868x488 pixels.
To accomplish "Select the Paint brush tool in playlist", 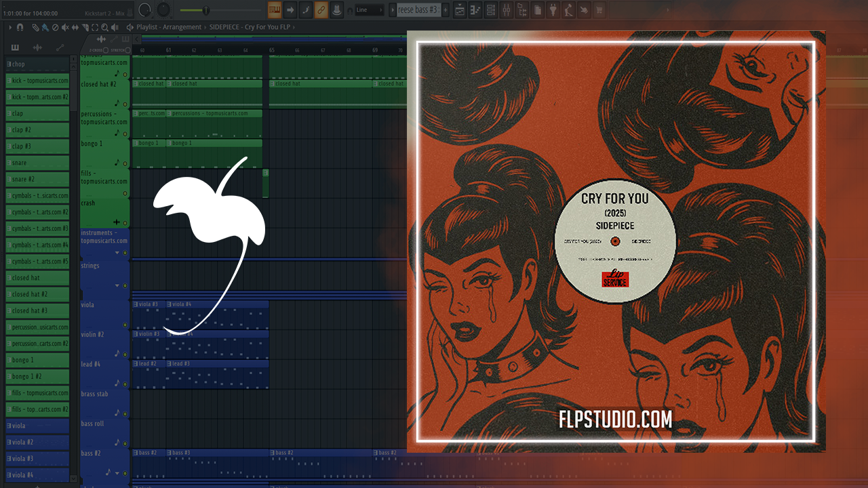I will (x=45, y=27).
